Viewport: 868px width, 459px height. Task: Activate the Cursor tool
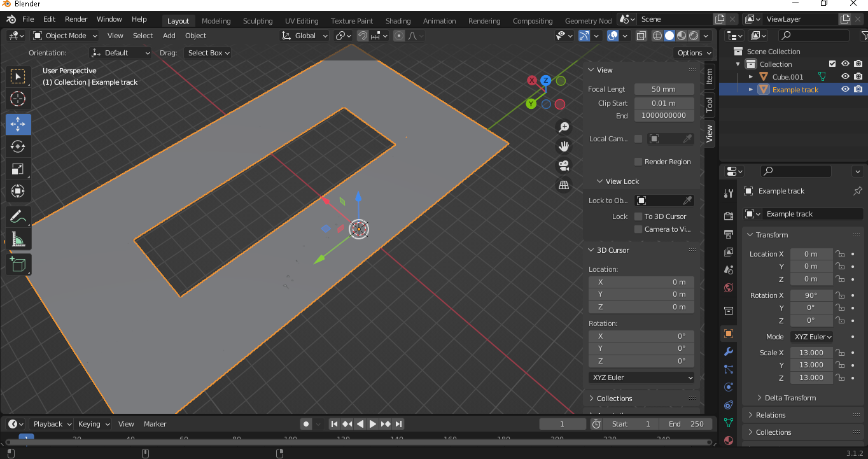(x=18, y=99)
